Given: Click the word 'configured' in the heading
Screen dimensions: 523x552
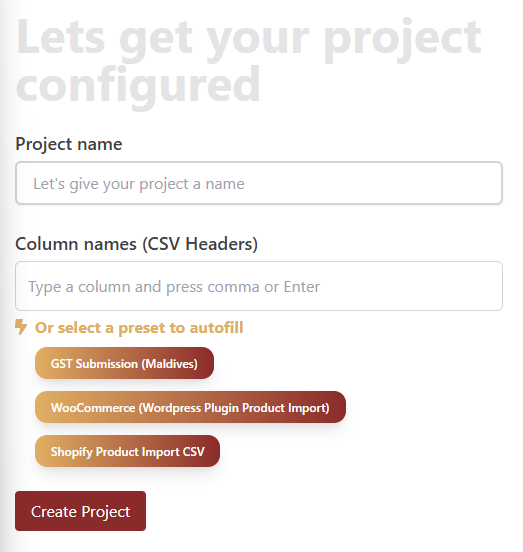Looking at the screenshot, I should (x=138, y=84).
